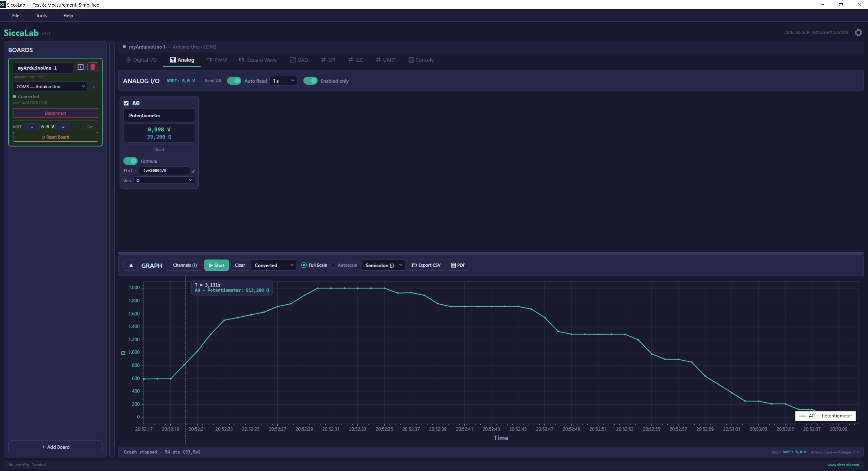Image resolution: width=868 pixels, height=471 pixels.
Task: Toggle the Auto Read switch
Action: pos(234,81)
